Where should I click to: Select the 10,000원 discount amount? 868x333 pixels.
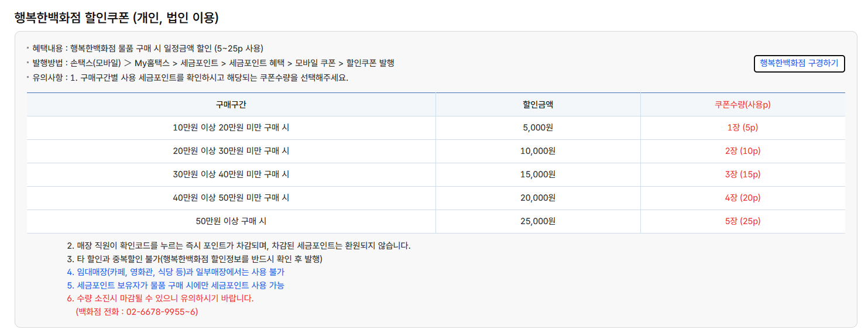pyautogui.click(x=538, y=151)
